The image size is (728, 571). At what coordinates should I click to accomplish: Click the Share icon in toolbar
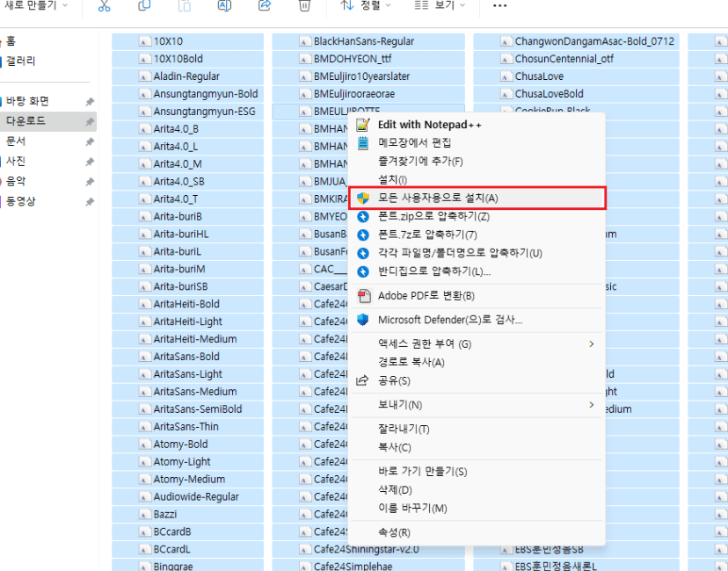click(x=265, y=5)
